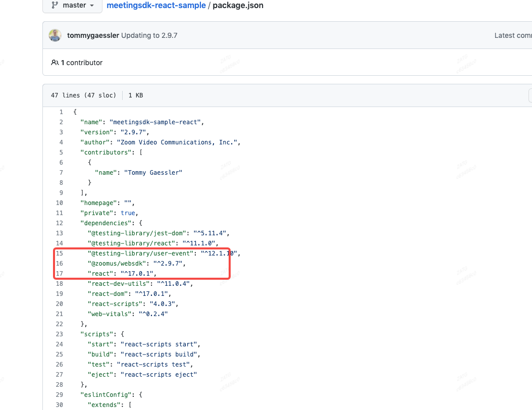Image resolution: width=532 pixels, height=410 pixels.
Task: Click the "eslintConfig" key on line 29
Action: click(105, 395)
